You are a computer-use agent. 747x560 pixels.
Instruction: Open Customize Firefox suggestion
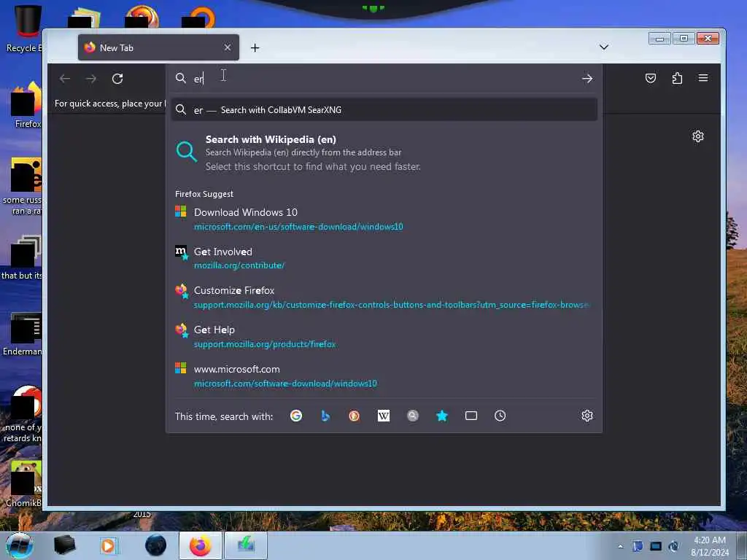point(384,297)
